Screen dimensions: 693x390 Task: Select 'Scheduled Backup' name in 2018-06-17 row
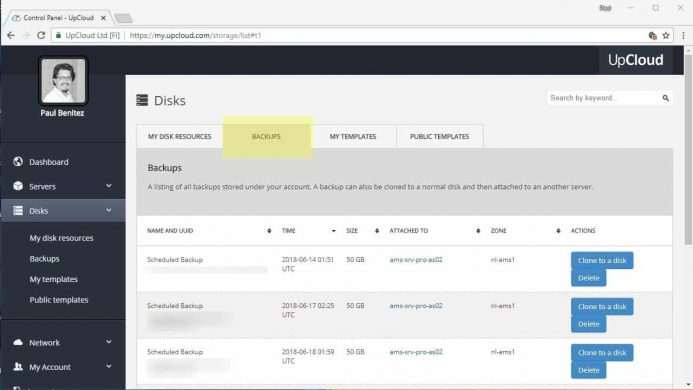[175, 306]
